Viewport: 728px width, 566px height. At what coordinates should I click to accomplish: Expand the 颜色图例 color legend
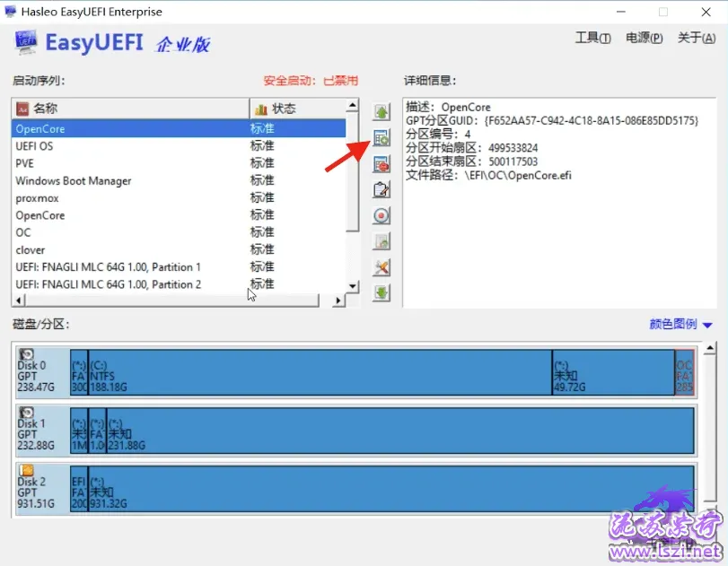click(680, 324)
